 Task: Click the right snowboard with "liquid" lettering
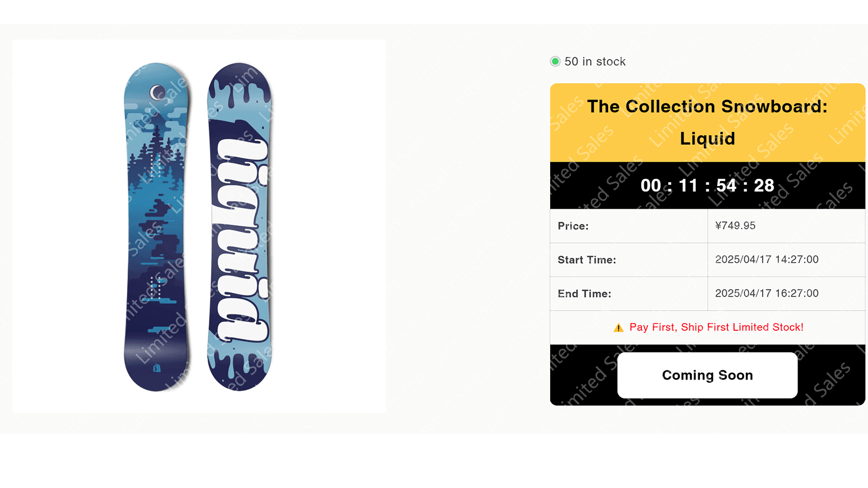[x=239, y=228]
